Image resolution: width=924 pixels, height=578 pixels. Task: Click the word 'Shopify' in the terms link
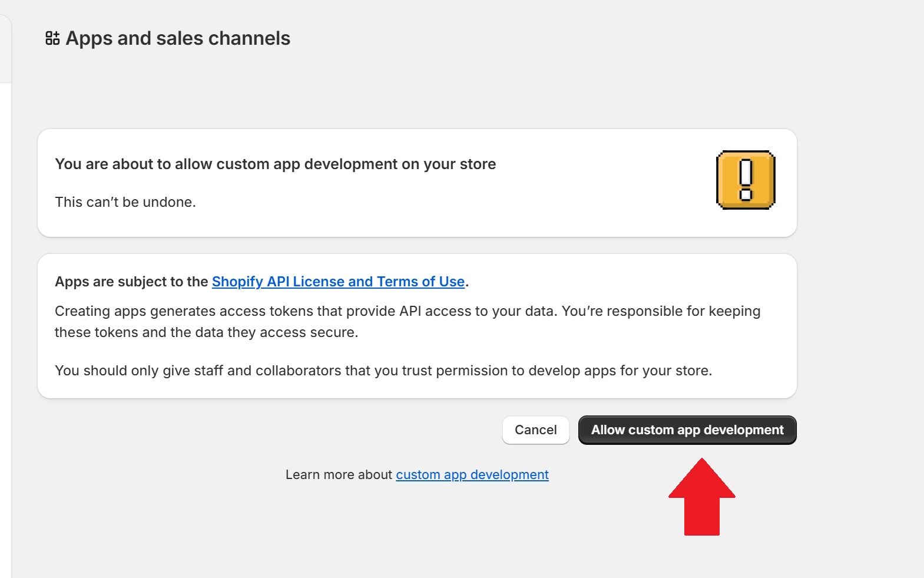[237, 282]
